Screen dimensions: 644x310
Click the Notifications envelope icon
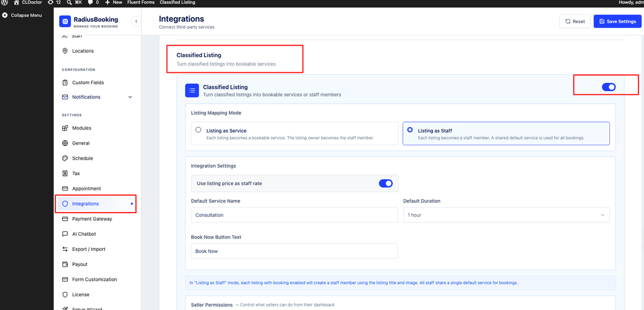tap(65, 97)
